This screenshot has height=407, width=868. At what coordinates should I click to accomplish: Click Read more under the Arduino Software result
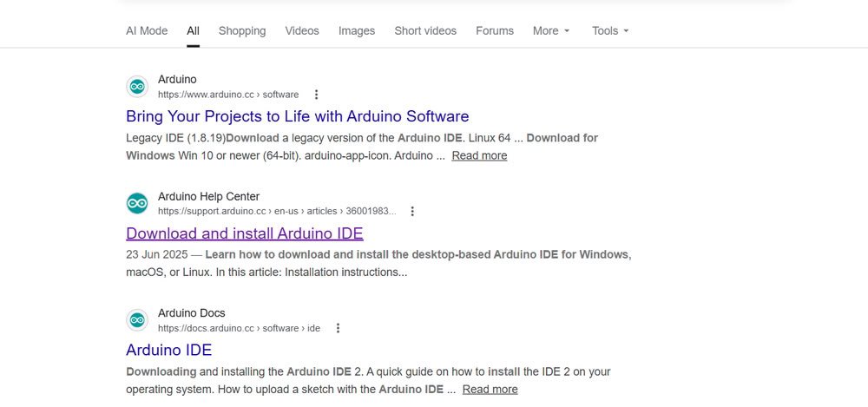pos(479,155)
